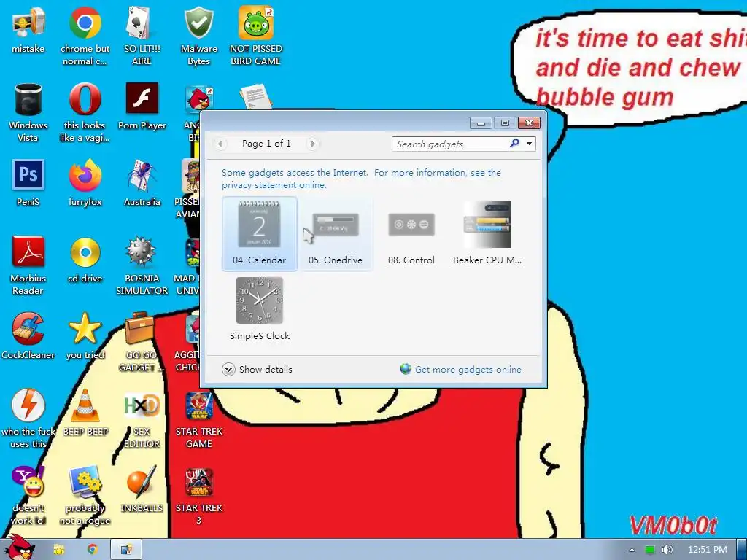Open the 'chrome but normal' desktop icon
This screenshot has height=560, width=747.
coord(85,36)
